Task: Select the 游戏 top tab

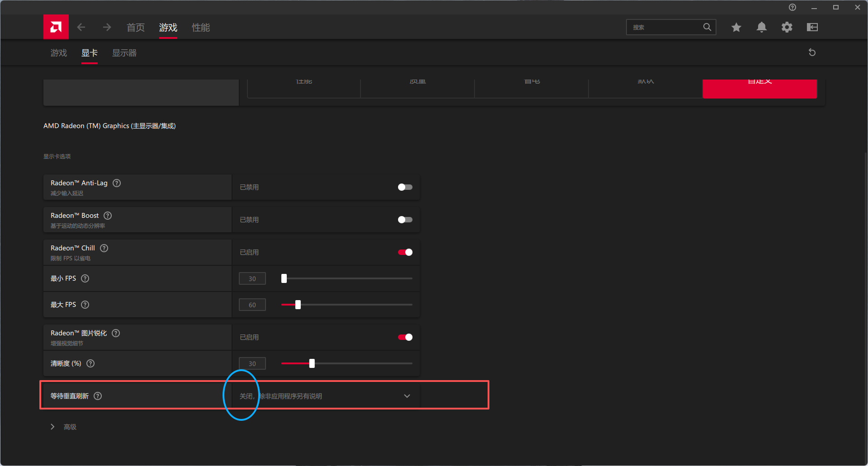Action: pyautogui.click(x=168, y=28)
